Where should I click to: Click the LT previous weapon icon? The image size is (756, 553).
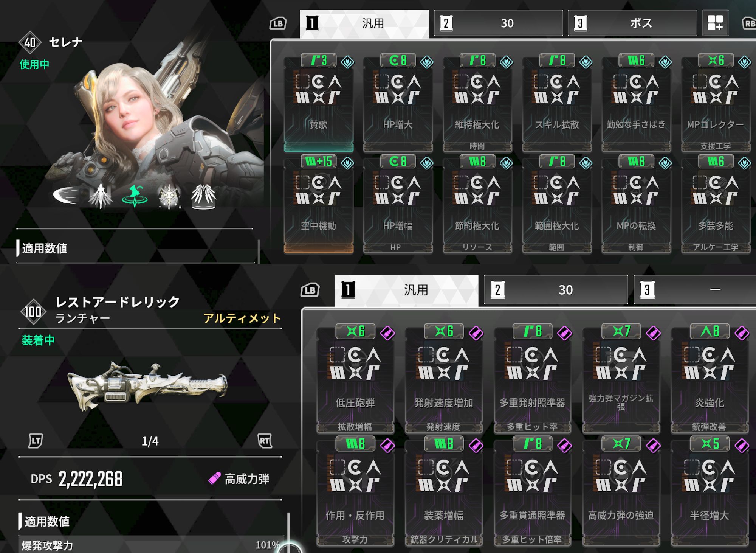pos(36,441)
